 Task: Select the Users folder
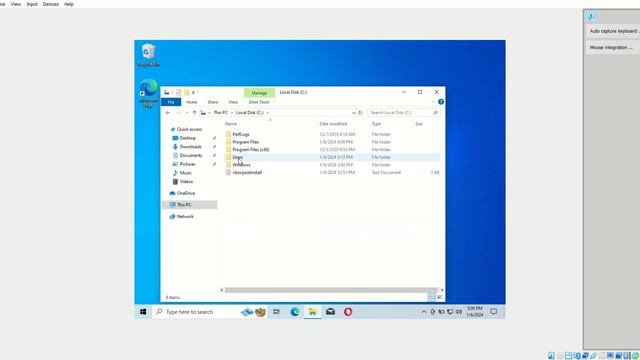(x=238, y=157)
